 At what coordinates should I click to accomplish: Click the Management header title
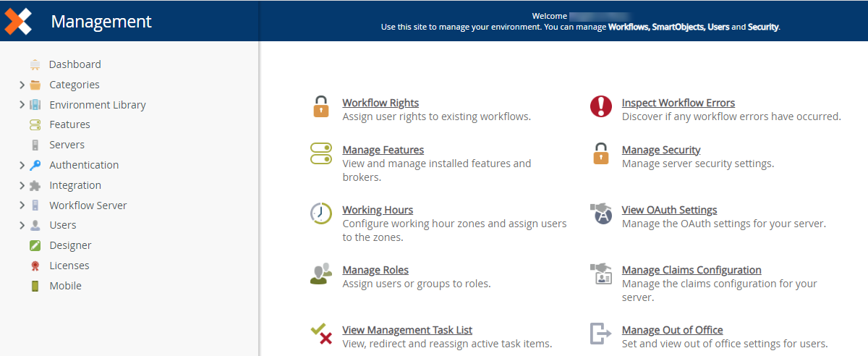coord(101,22)
